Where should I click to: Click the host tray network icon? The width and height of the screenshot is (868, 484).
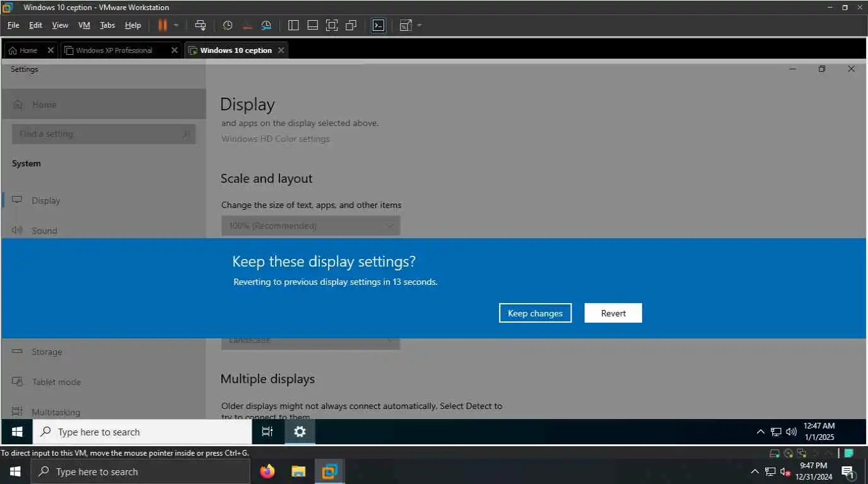[770, 471]
